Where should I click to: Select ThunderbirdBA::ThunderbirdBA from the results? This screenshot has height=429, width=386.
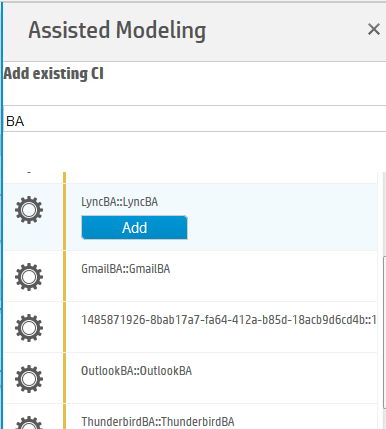(158, 422)
